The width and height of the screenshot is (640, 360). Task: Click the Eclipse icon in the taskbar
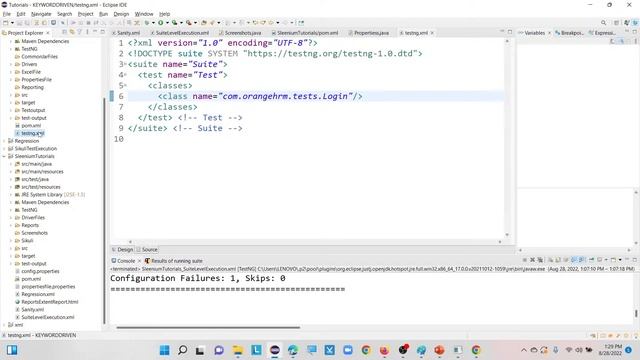click(x=275, y=350)
